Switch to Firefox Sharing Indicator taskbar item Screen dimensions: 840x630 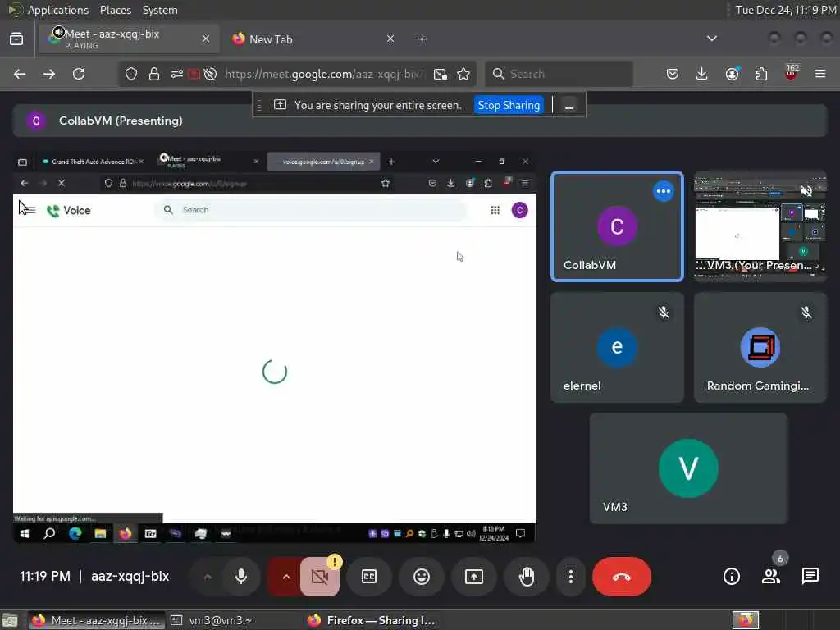(372, 620)
